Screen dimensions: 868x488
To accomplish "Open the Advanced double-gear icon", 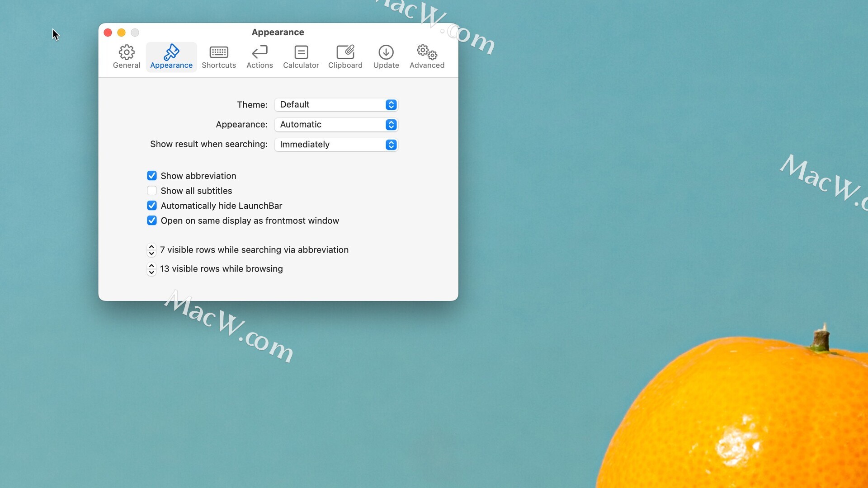I will click(427, 52).
